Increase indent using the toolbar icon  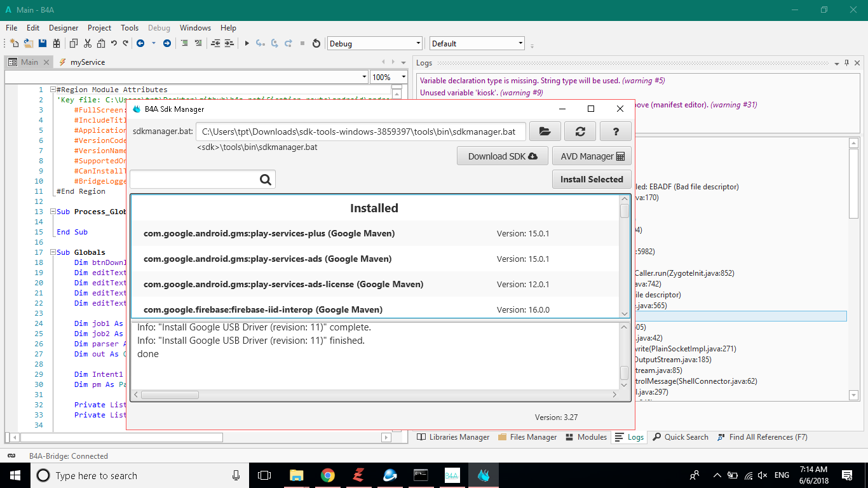[229, 43]
